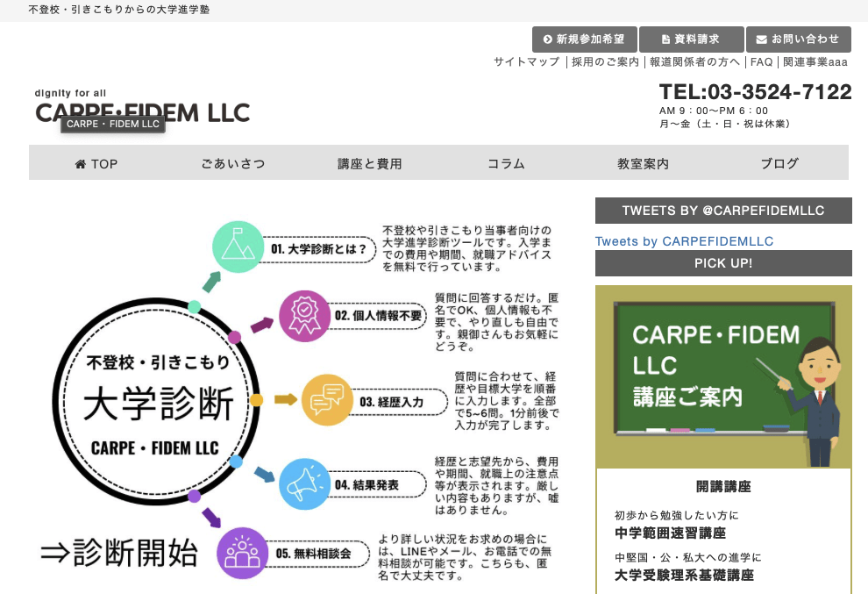The height and width of the screenshot is (594, 868).
Task: Click the 講座ご案内 blackboard banner
Action: pyautogui.click(x=723, y=376)
